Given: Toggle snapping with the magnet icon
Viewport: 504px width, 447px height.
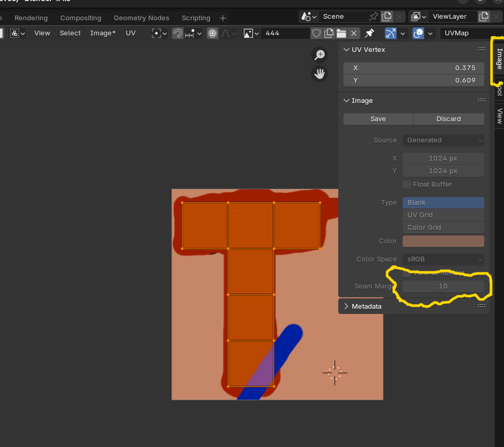Looking at the screenshot, I should coord(177,33).
